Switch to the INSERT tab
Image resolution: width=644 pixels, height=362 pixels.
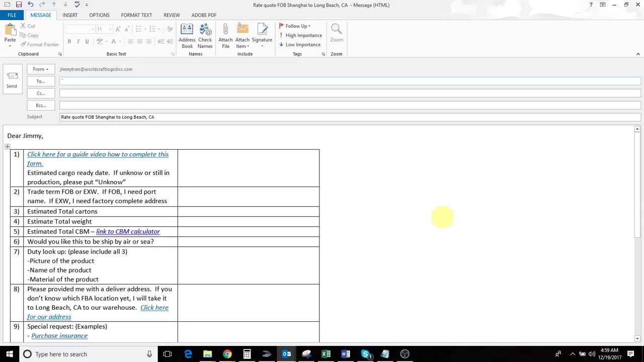(x=70, y=15)
